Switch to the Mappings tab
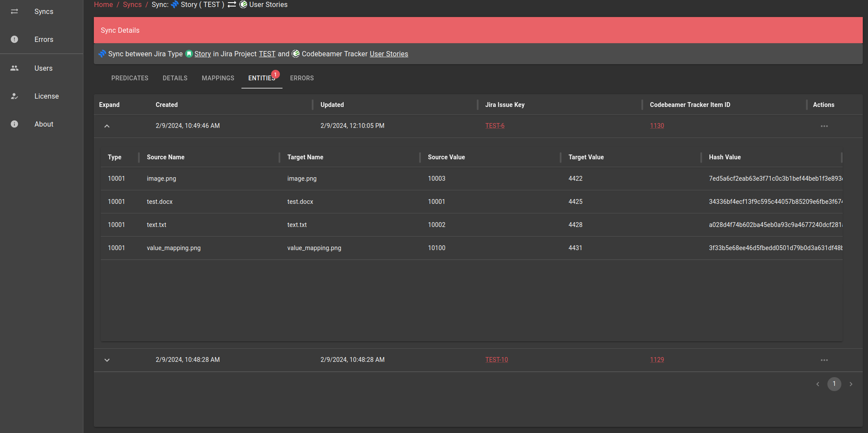This screenshot has height=433, width=868. [218, 78]
